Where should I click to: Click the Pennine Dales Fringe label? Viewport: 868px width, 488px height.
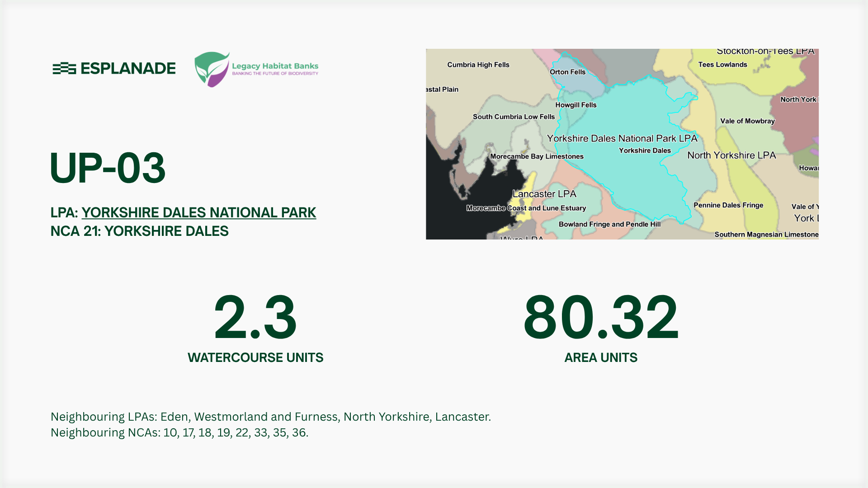coord(728,205)
